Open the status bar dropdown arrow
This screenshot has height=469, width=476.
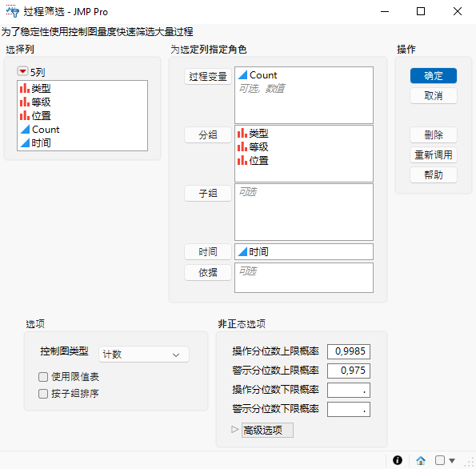[x=452, y=460]
